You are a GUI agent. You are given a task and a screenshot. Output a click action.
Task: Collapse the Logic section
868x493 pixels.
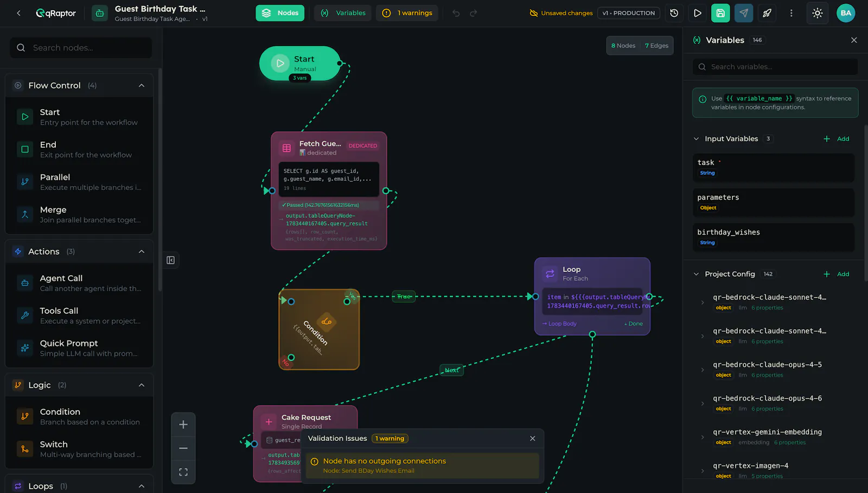click(x=142, y=385)
